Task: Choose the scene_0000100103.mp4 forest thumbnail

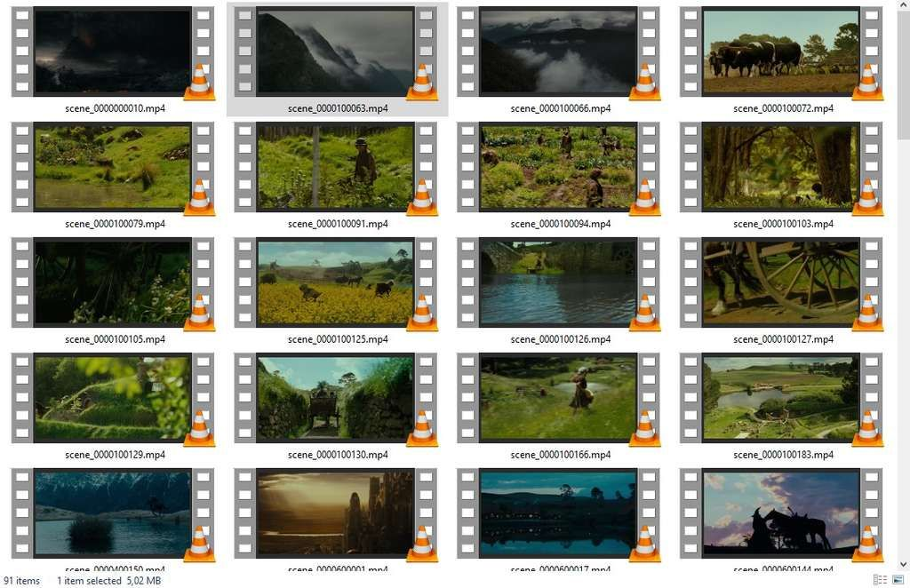Action: 781,167
